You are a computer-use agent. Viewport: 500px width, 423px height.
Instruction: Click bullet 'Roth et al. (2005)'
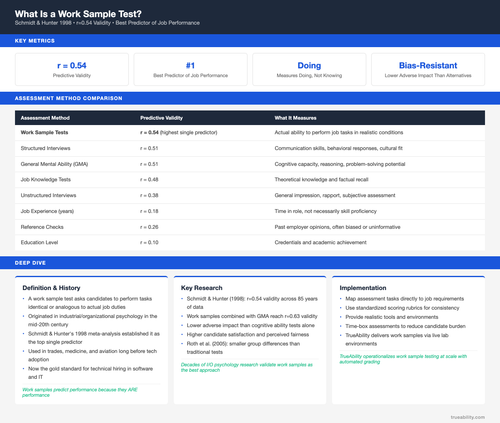[243, 348]
